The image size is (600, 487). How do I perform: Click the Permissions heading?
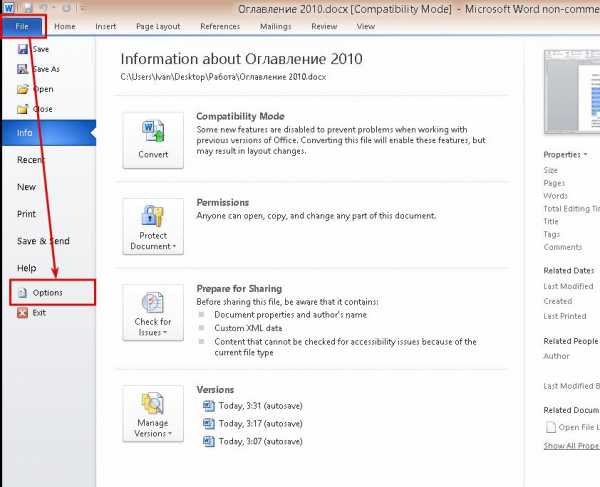click(x=223, y=202)
